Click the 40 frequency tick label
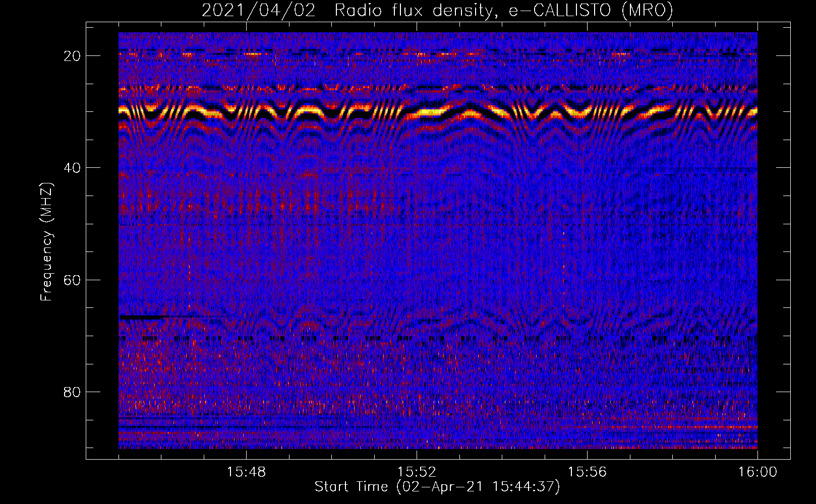816x504 pixels. coord(72,168)
